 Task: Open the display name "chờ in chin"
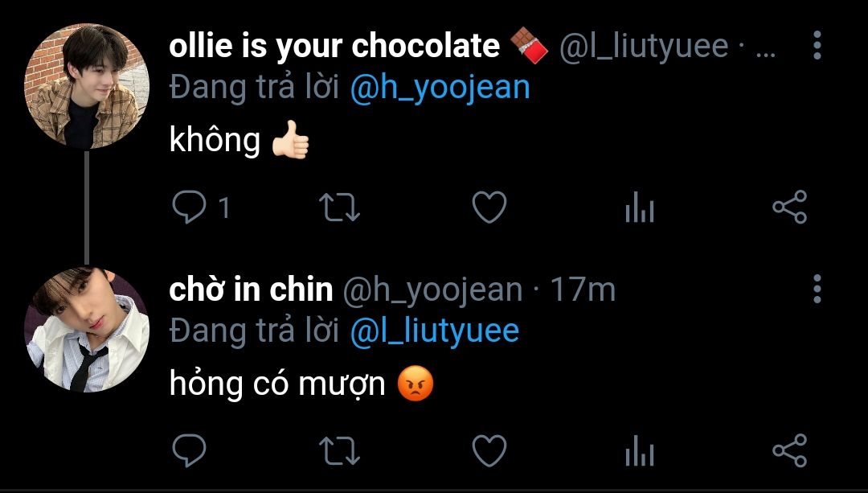point(251,290)
